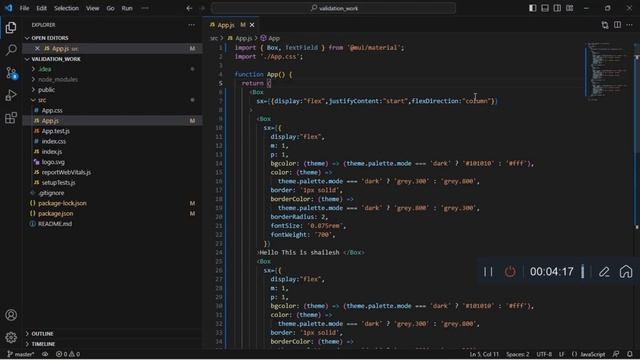
Task: Change indentation via Spaces: 2
Action: click(518, 354)
